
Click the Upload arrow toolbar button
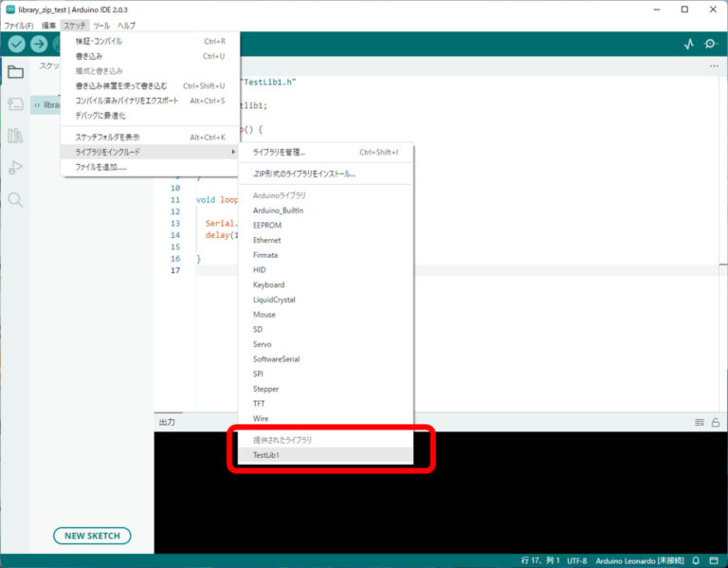pyautogui.click(x=39, y=44)
